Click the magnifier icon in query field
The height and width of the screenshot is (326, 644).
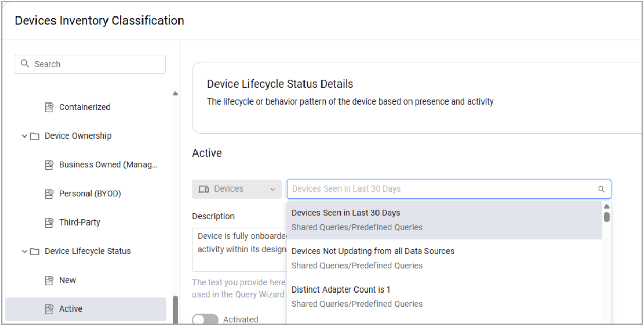coord(601,189)
